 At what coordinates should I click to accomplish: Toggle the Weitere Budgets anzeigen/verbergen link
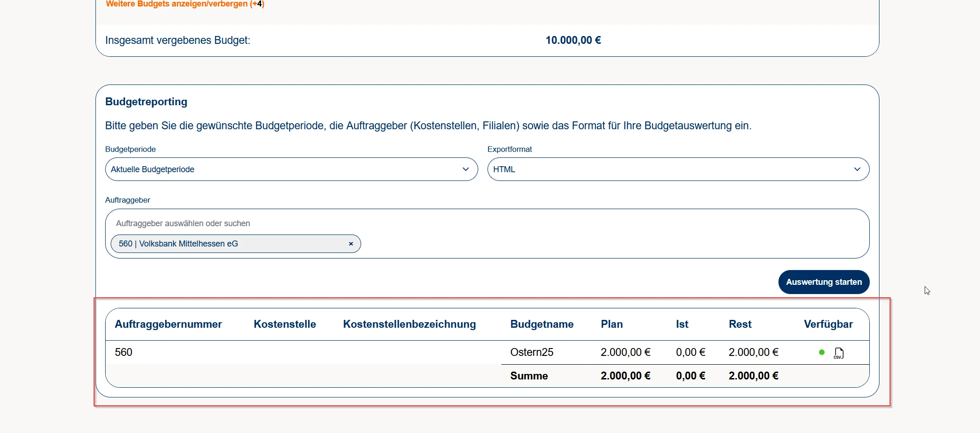pyautogui.click(x=184, y=4)
